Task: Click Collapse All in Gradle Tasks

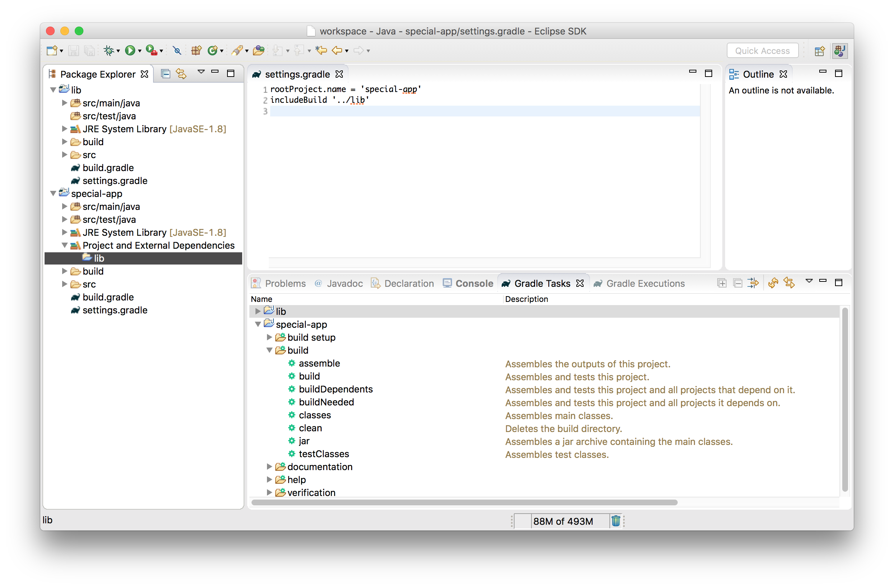Action: click(x=737, y=283)
